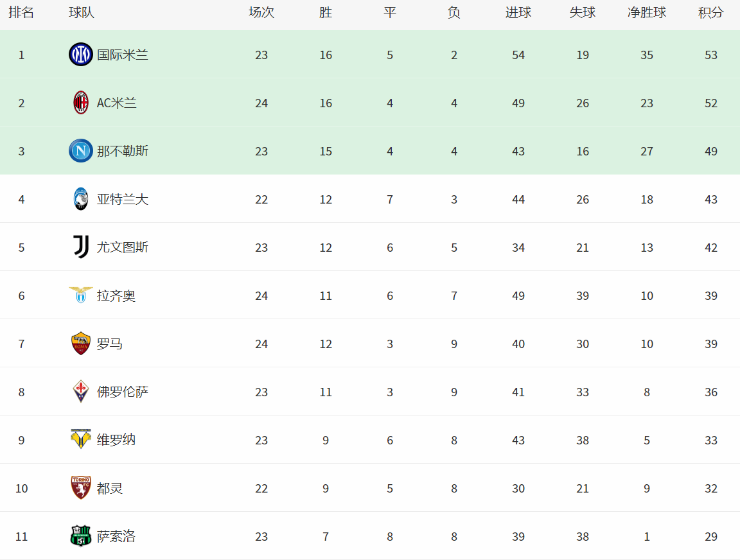The image size is (740, 560).
Task: Open the 佛罗伦萨 team link
Action: tap(123, 392)
